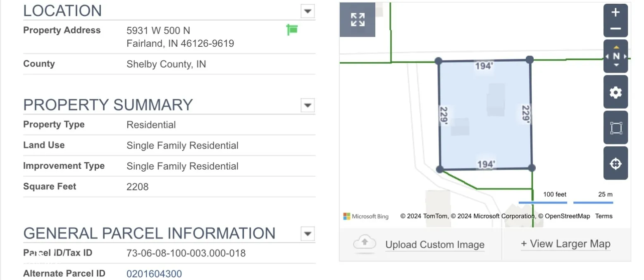644x280 pixels.
Task: Reset map orientation using compass N
Action: coord(616,56)
